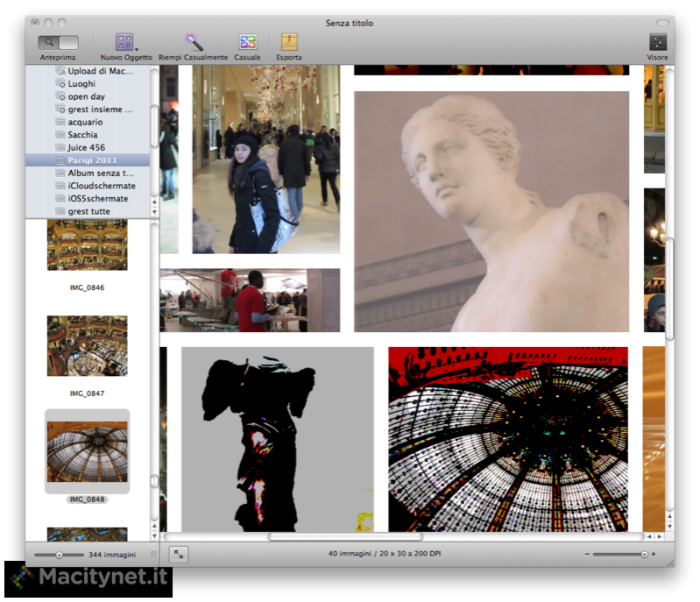Click the Esporta export icon
The image size is (700, 602).
pos(289,42)
